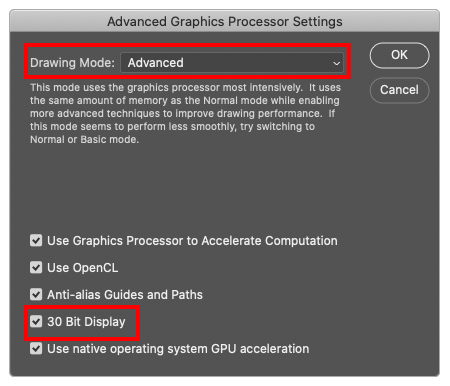This screenshot has width=450, height=386.
Task: Click the drawing mode description paragraph
Action: tap(185, 113)
